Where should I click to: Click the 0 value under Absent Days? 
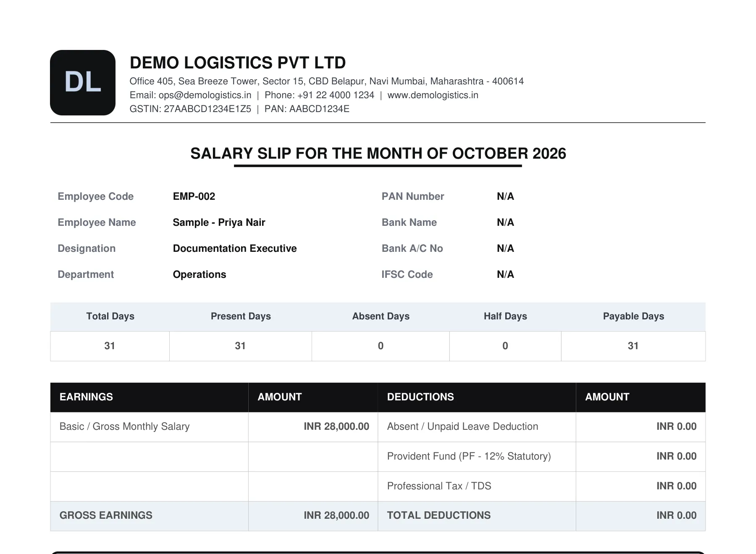pos(381,346)
